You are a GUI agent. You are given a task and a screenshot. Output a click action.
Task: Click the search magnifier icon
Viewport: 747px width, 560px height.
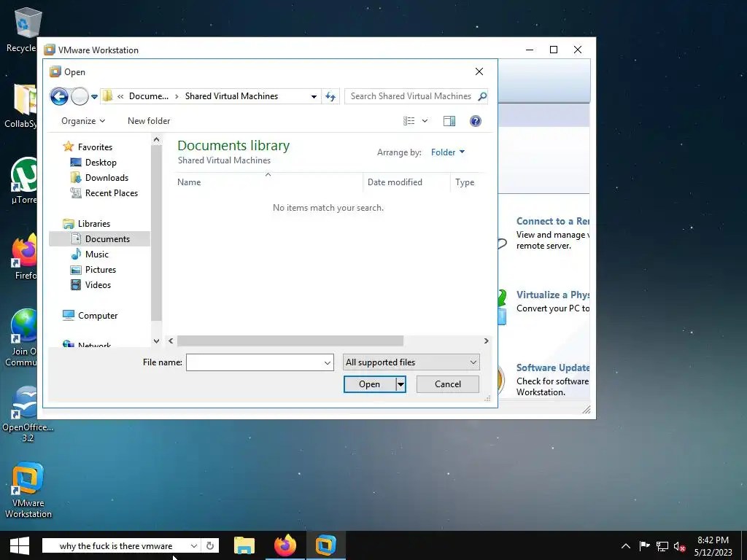point(482,96)
